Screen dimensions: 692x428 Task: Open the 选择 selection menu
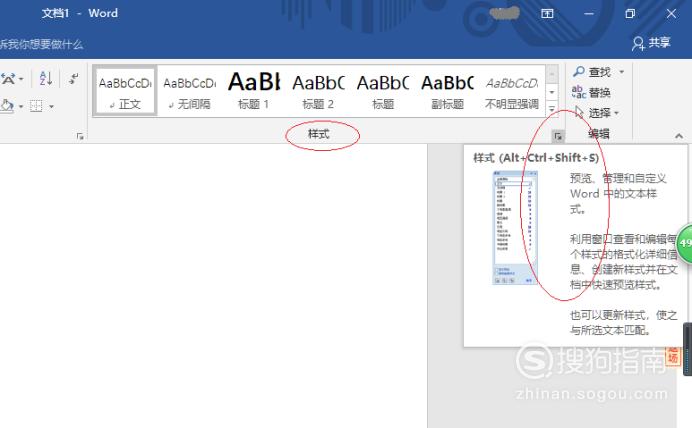click(596, 113)
